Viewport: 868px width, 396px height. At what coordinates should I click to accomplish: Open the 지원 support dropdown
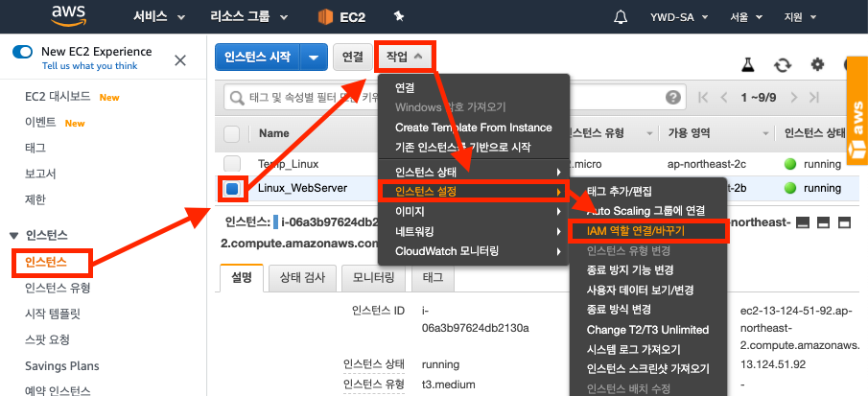(801, 17)
